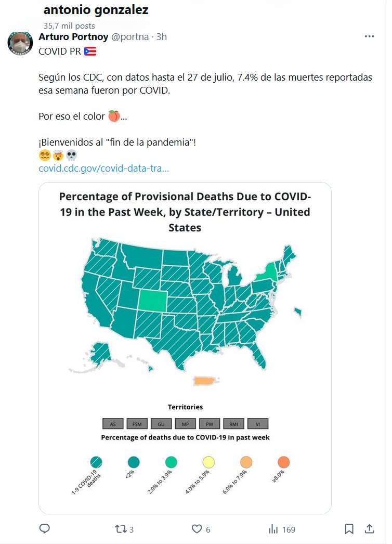Bookmark this post

(349, 529)
